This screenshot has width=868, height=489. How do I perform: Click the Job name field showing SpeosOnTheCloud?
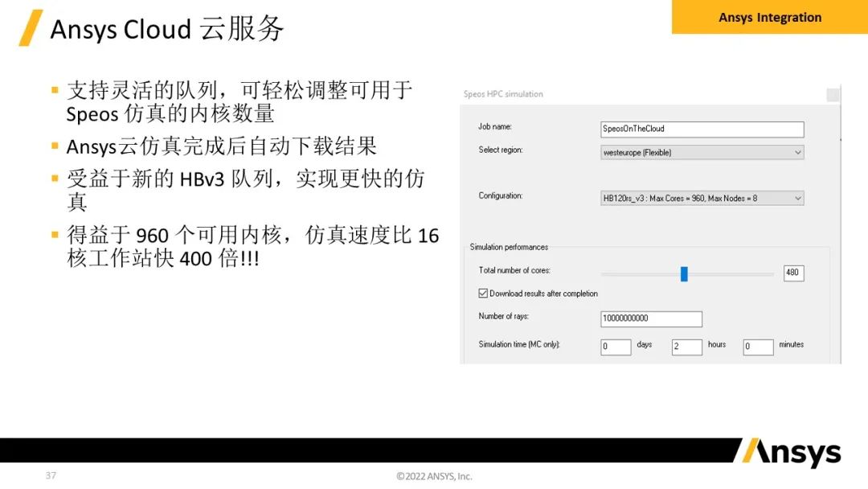(x=702, y=129)
